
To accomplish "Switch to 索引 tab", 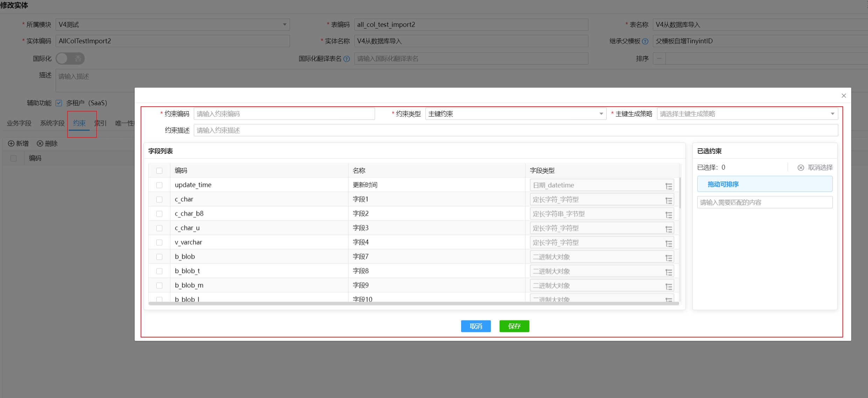I will click(x=100, y=123).
